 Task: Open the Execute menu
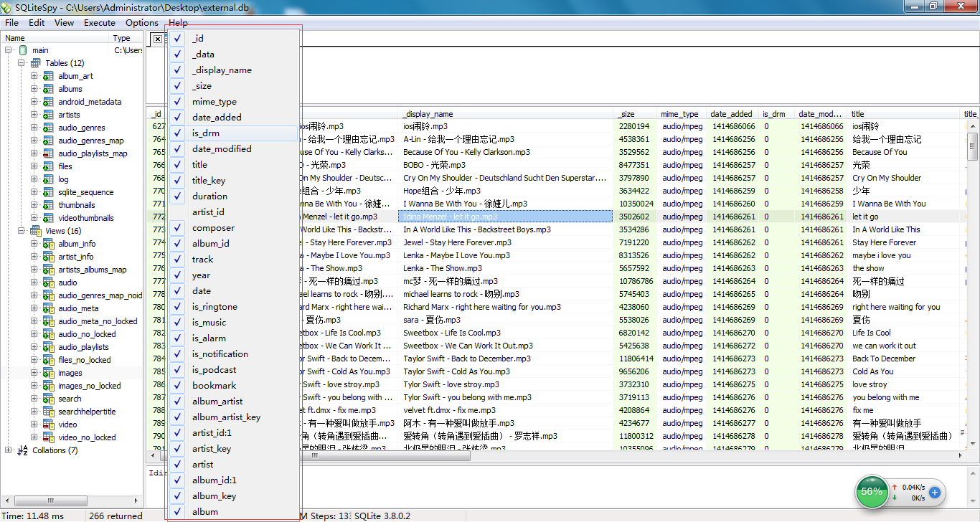pos(100,23)
